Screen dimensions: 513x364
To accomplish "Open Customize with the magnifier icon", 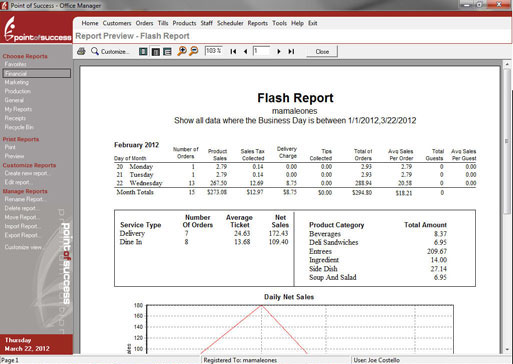I will click(110, 51).
